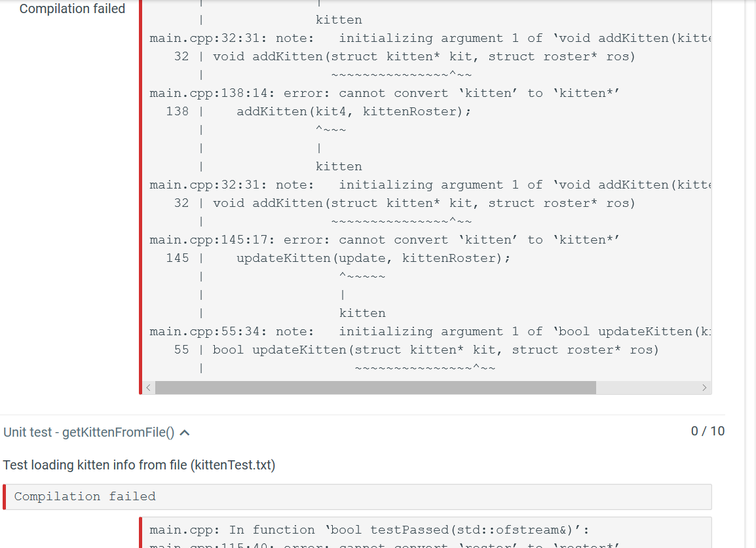Click error line 'main.cpp:138:14: error: cannot convert'
756x548 pixels.
click(385, 93)
